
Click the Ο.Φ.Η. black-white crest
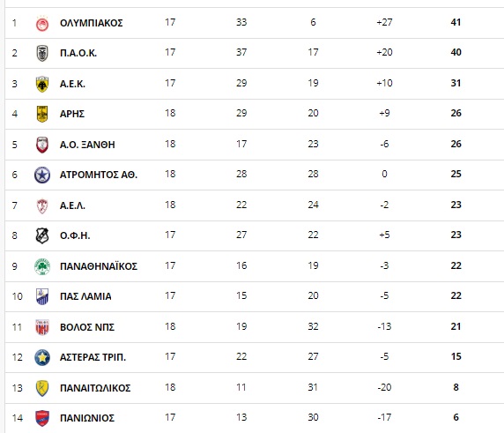(x=42, y=235)
